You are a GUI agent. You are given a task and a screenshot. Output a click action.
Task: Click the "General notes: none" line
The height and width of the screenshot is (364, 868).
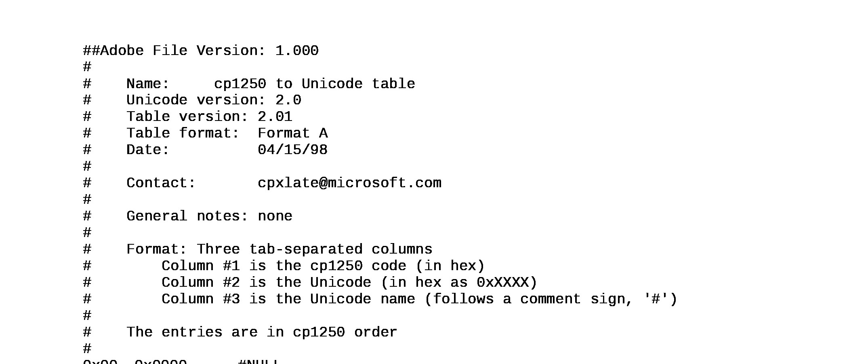tap(209, 216)
